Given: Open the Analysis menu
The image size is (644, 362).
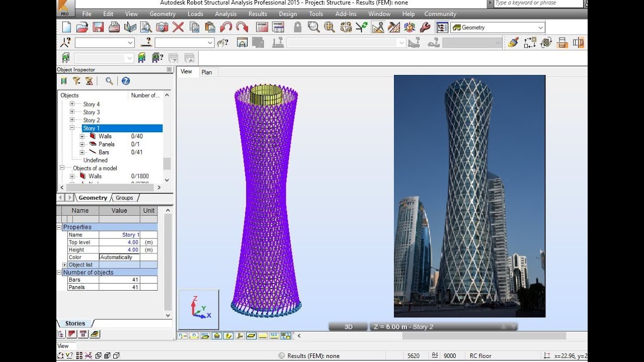Looking at the screenshot, I should pyautogui.click(x=225, y=14).
